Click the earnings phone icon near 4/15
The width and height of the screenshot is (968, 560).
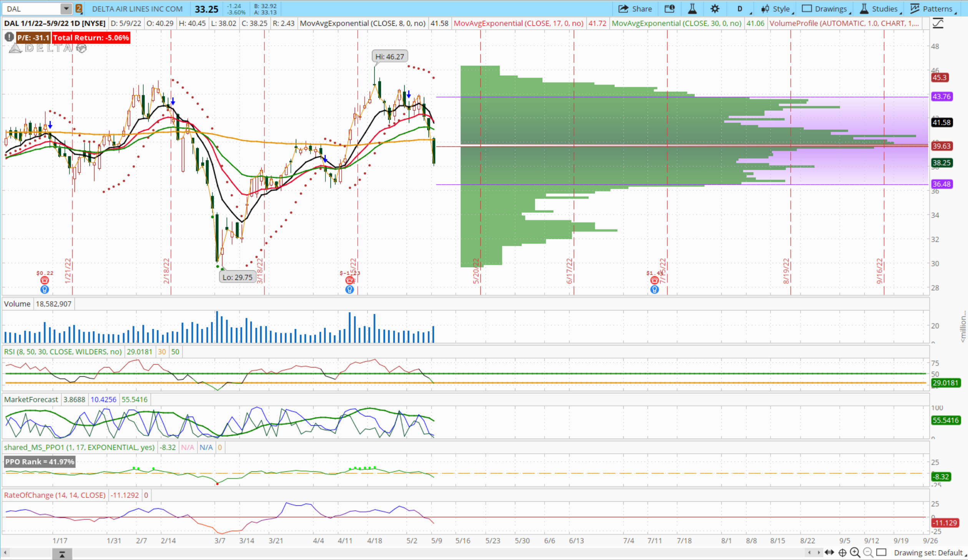349,280
